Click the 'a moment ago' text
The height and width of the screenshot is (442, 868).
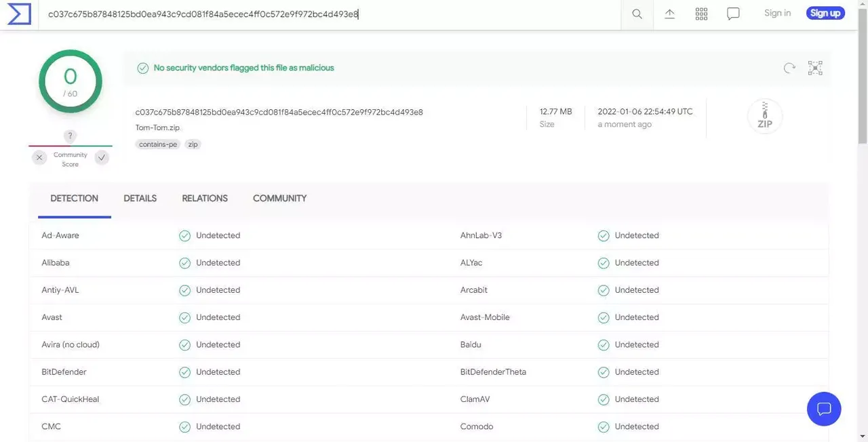625,125
